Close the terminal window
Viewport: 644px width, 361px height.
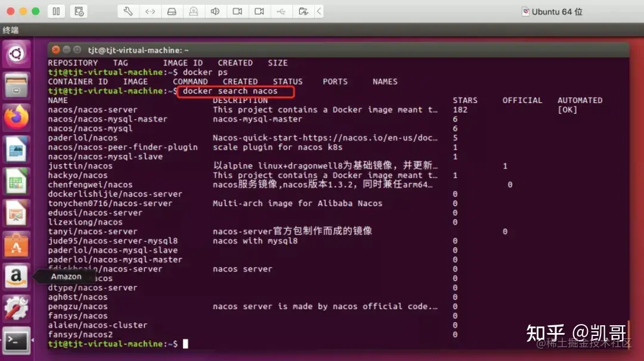click(x=56, y=50)
